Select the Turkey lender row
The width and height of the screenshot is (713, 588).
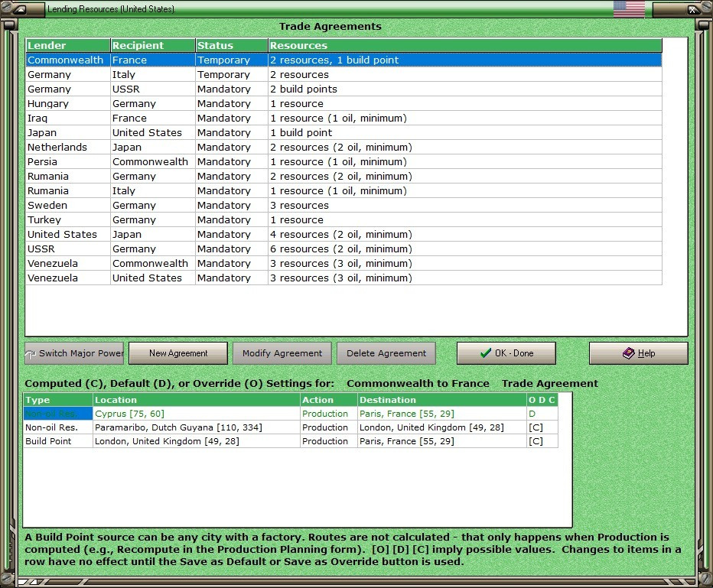[343, 220]
